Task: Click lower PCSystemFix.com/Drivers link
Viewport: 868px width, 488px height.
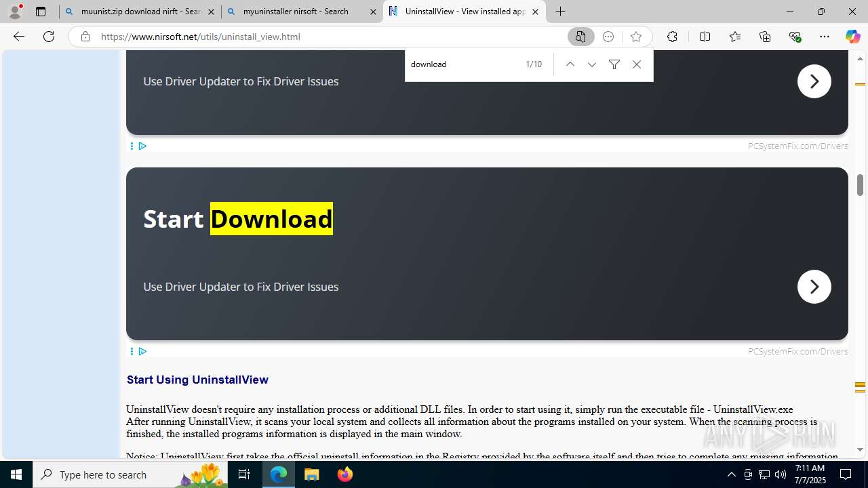Action: pyautogui.click(x=797, y=351)
